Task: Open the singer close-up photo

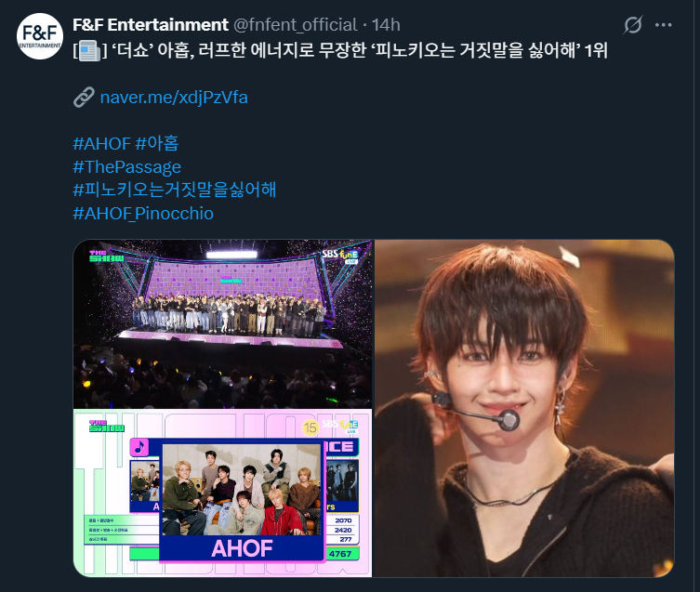Action: pos(524,408)
